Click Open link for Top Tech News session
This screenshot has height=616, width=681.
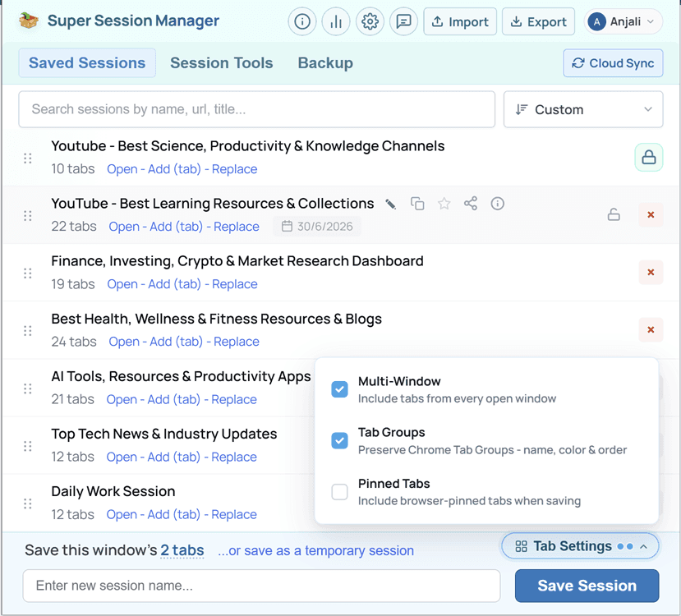[x=122, y=457]
